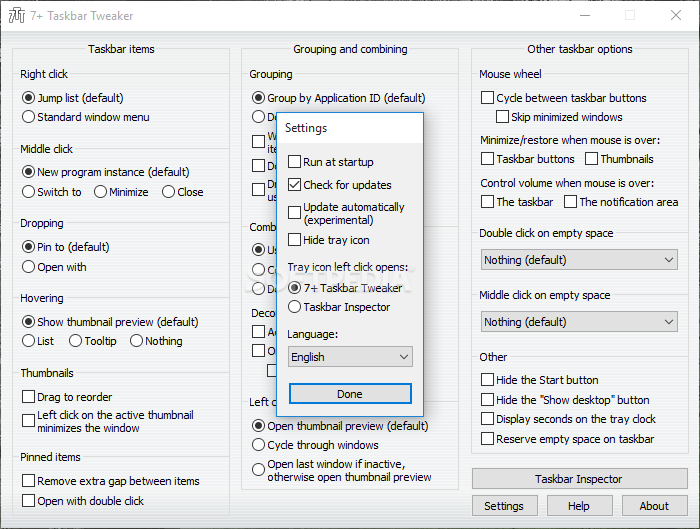The height and width of the screenshot is (529, 700).
Task: Choose Cycle through windows option
Action: tap(258, 445)
